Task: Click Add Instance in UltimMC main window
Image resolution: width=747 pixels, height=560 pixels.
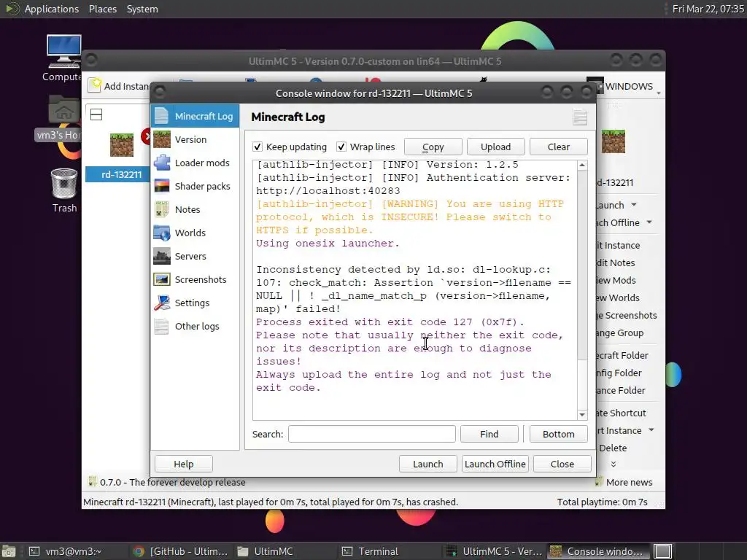Action: point(120,86)
